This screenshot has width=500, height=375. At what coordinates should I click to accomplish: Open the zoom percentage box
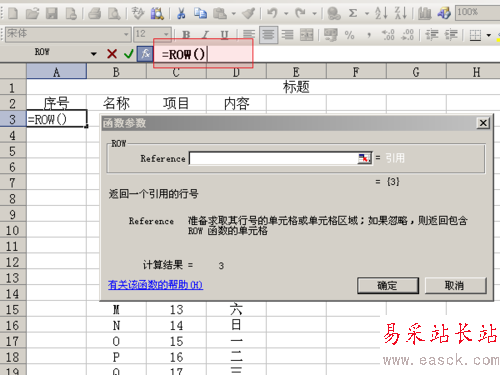click(x=477, y=13)
